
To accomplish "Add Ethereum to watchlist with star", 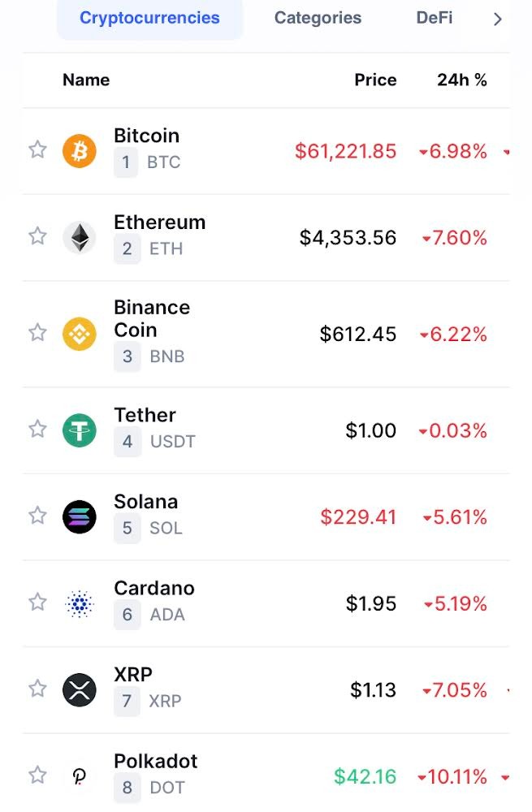I will tap(37, 236).
